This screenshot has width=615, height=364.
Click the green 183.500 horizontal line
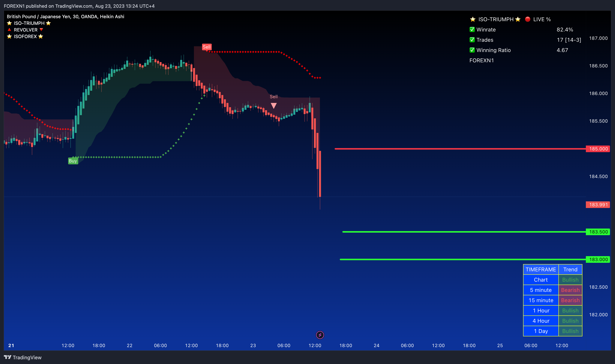[464, 232]
